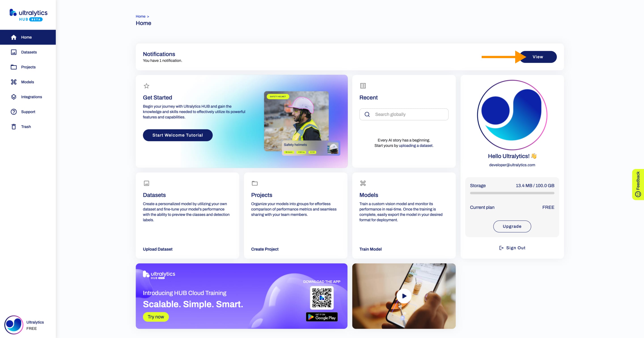Click the Train Model link
644x338 pixels.
click(370, 249)
